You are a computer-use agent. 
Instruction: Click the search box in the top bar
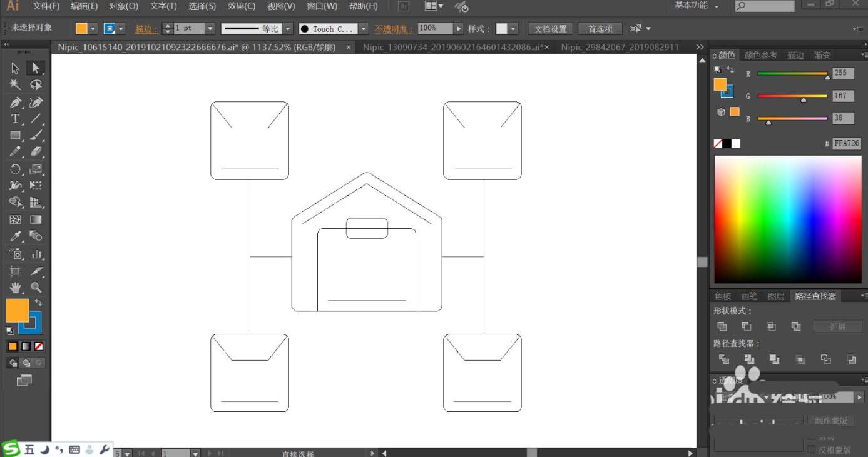pos(765,6)
